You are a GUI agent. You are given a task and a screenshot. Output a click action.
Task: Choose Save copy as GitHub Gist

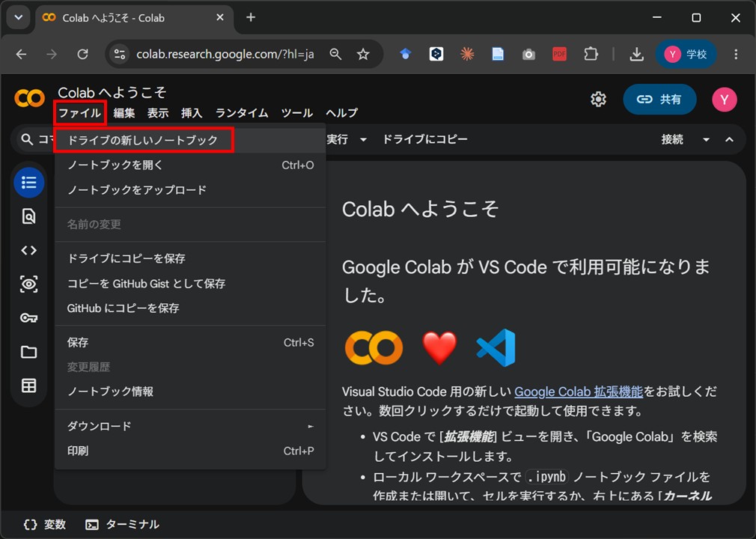[190, 284]
